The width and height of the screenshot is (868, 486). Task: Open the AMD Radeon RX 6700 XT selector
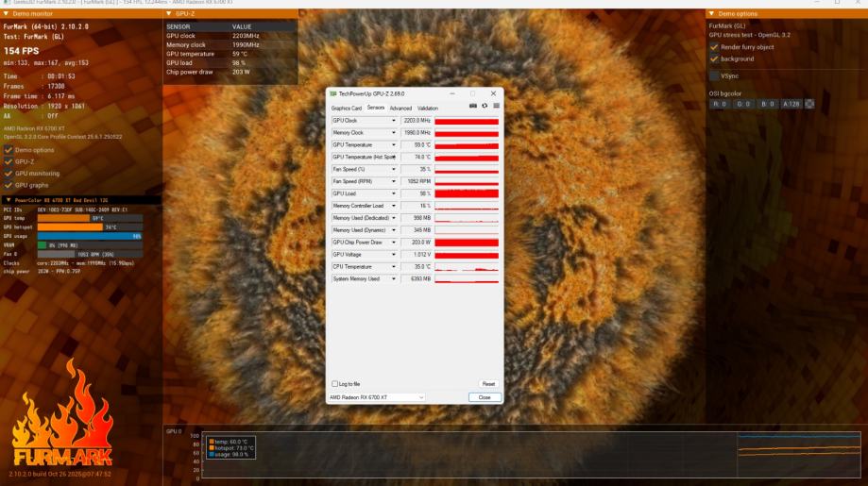pyautogui.click(x=377, y=397)
